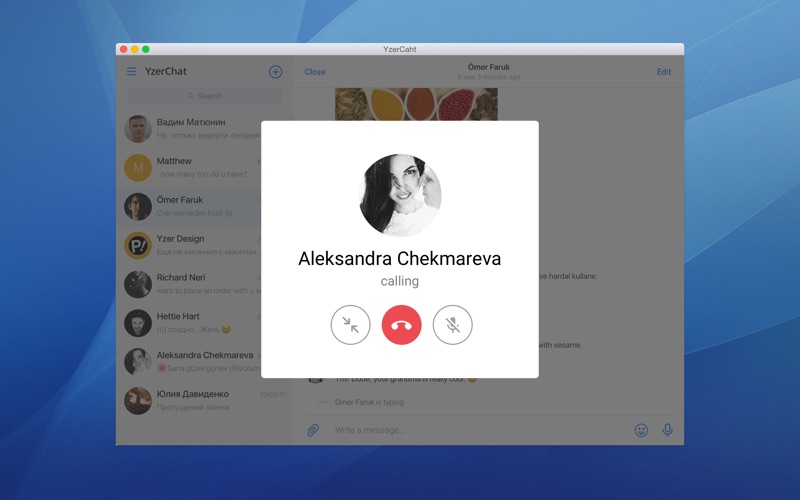Click the Ömer Faruk name in the chat header
This screenshot has width=800, height=500.
[489, 67]
